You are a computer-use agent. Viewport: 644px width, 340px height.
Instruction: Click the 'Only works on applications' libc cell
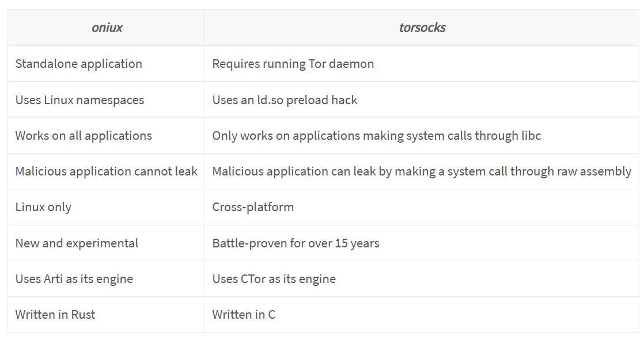point(376,136)
